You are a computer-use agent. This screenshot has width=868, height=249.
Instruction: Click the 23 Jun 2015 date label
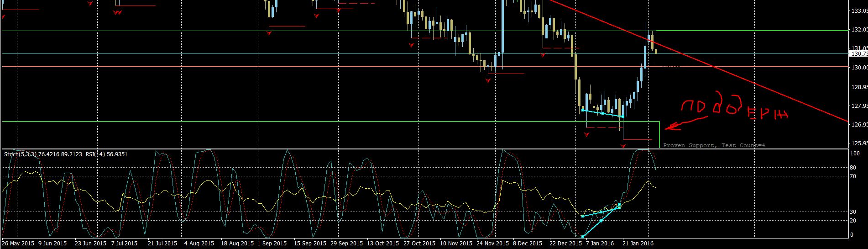pyautogui.click(x=90, y=244)
